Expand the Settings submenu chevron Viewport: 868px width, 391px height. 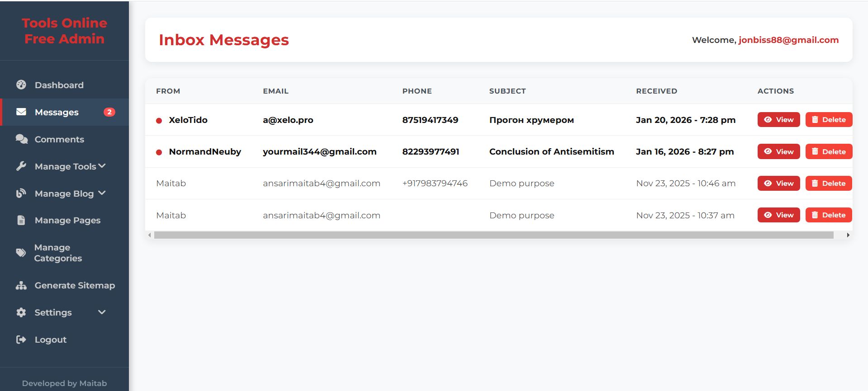102,312
